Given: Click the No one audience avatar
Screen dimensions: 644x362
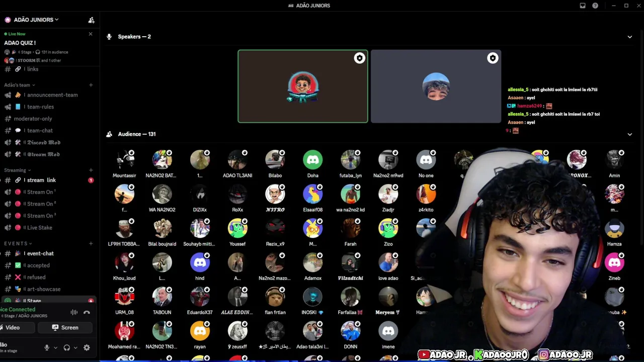Looking at the screenshot, I should coord(426,160).
